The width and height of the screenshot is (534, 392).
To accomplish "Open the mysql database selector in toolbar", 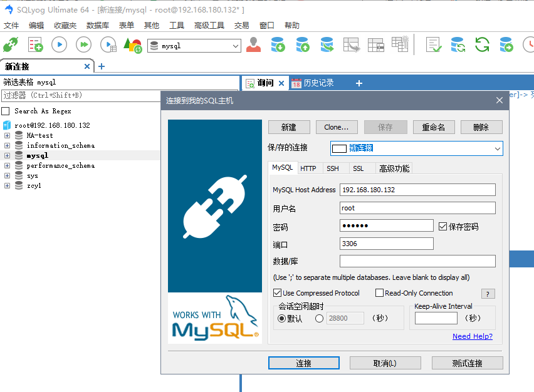I will click(194, 44).
